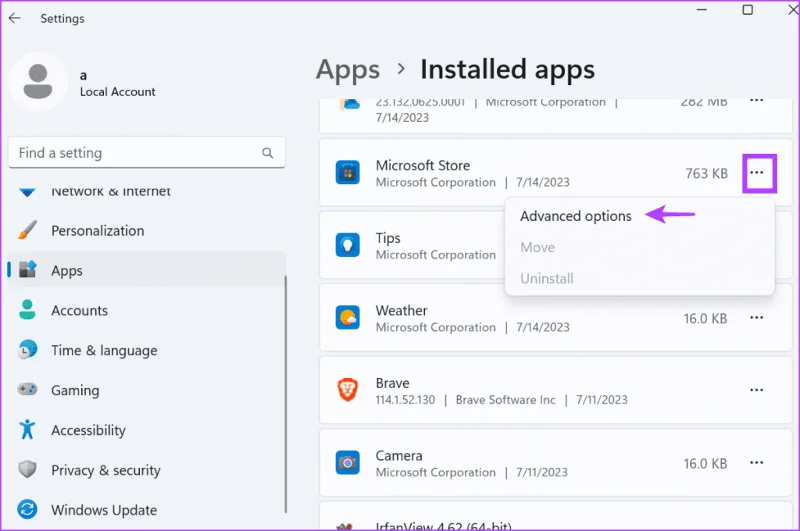Click the Weather app icon
800x531 pixels.
[347, 318]
